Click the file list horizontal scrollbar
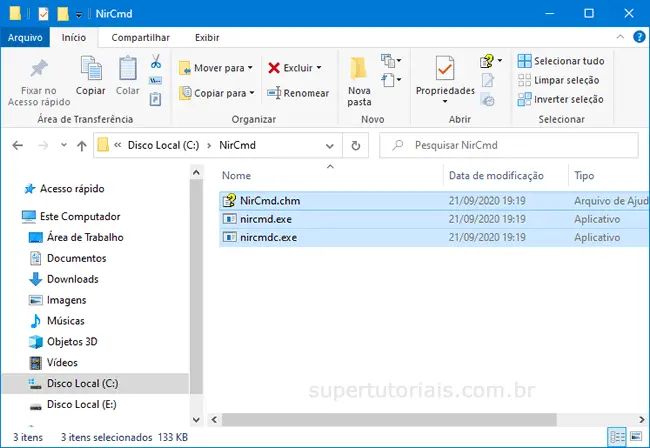Image resolution: width=650 pixels, height=448 pixels. click(x=380, y=420)
